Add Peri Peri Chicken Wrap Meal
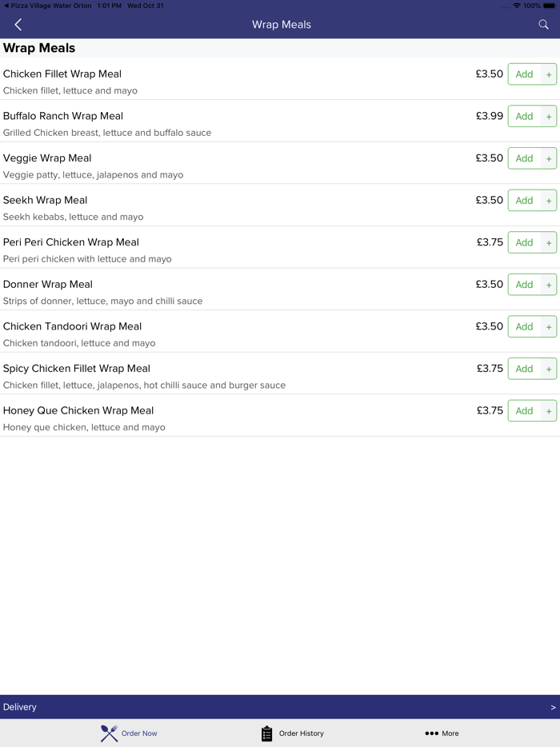 (525, 242)
